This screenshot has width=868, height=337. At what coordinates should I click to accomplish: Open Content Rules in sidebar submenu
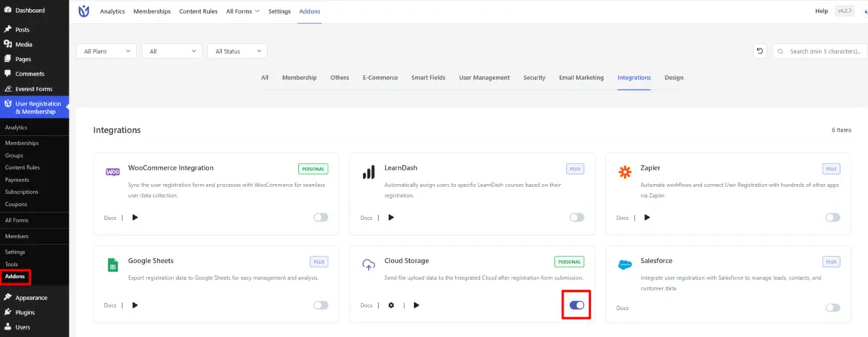point(22,167)
